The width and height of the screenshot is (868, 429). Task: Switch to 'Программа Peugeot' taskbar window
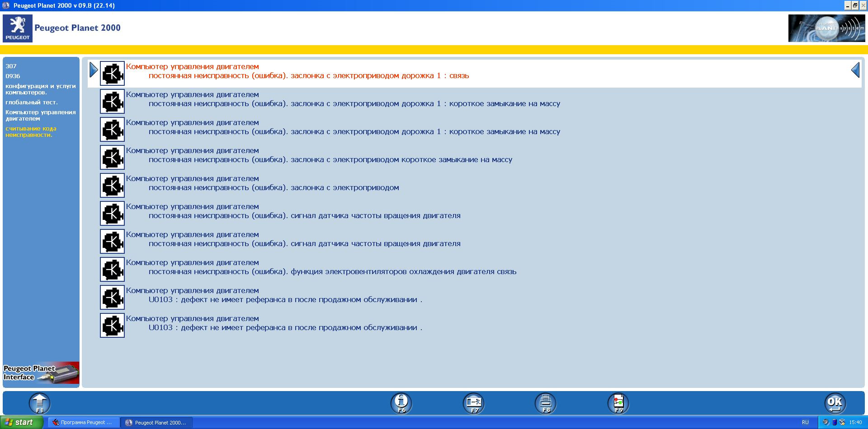coord(84,422)
